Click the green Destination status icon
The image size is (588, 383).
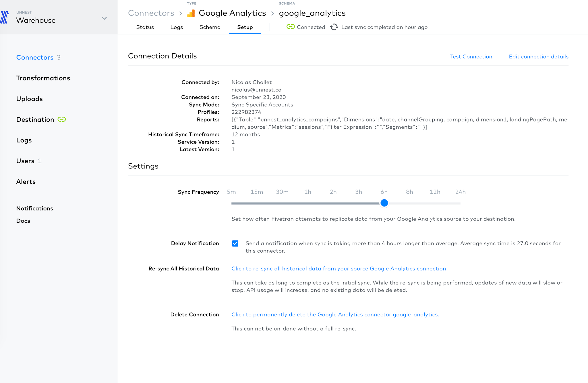click(x=62, y=119)
